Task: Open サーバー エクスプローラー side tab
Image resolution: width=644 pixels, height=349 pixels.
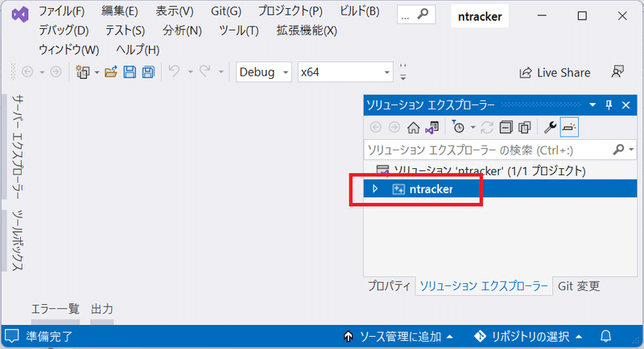Action: click(17, 146)
